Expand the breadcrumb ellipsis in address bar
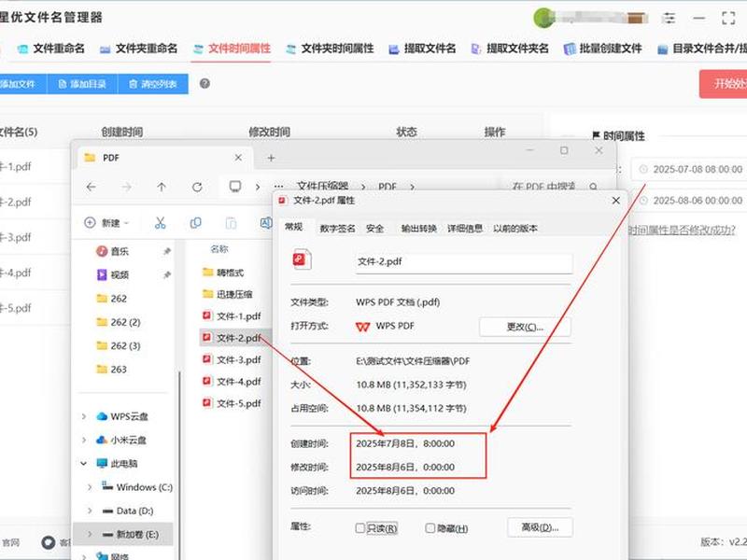The image size is (747, 560). (x=279, y=187)
